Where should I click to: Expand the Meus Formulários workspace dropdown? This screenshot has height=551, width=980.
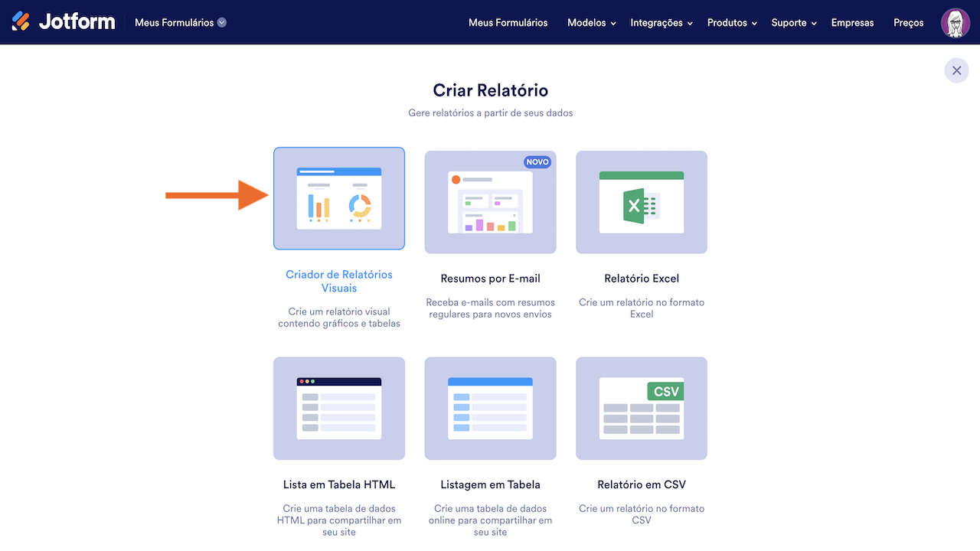[x=181, y=22]
